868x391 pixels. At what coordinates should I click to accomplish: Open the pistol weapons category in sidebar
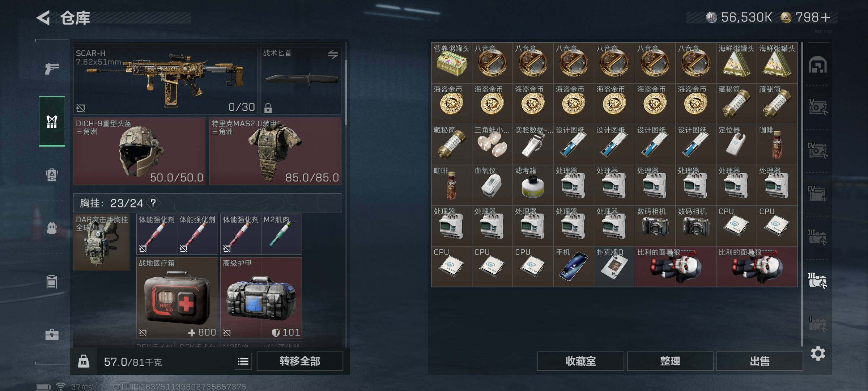(52, 68)
